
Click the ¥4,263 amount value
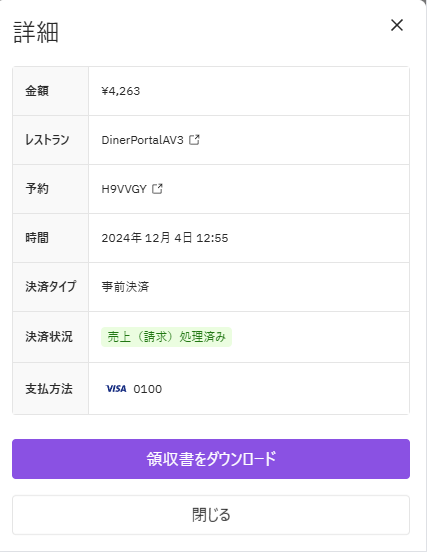[x=121, y=91]
